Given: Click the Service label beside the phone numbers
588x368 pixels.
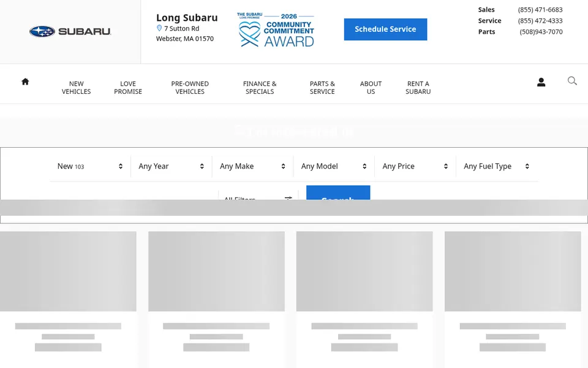Looking at the screenshot, I should pos(489,21).
